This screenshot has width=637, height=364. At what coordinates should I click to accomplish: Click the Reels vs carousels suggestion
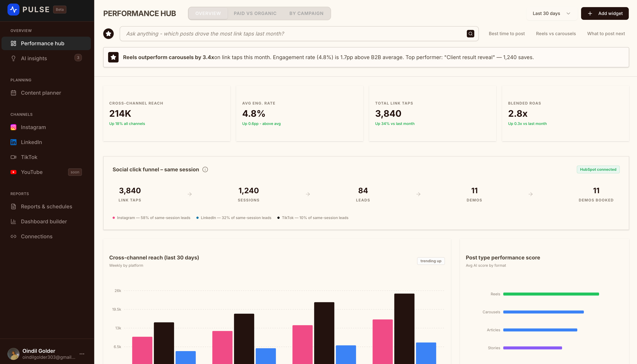pyautogui.click(x=556, y=34)
